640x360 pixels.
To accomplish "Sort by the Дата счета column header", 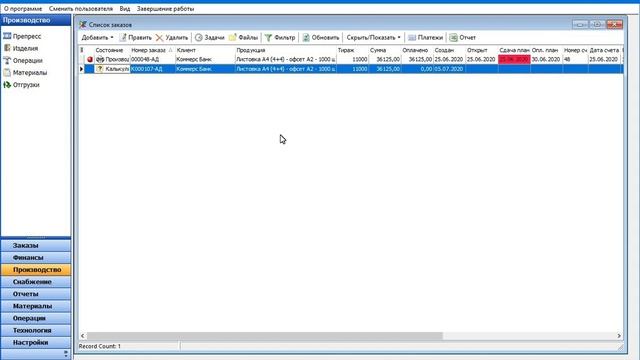I will (604, 50).
